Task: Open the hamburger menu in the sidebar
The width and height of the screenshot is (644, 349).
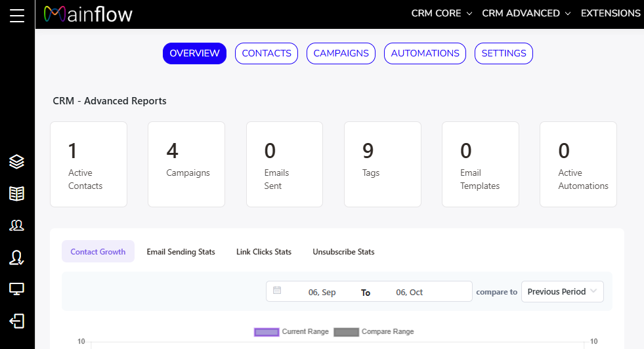Action: 17,14
